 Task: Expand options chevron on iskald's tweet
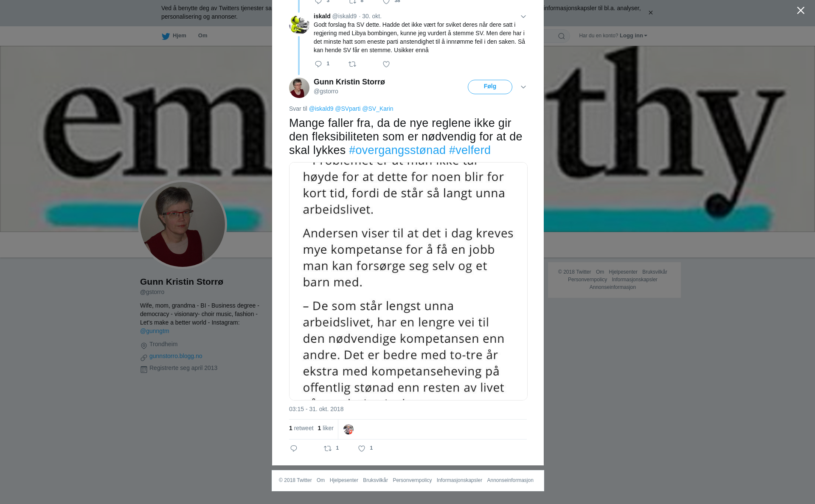point(523,17)
